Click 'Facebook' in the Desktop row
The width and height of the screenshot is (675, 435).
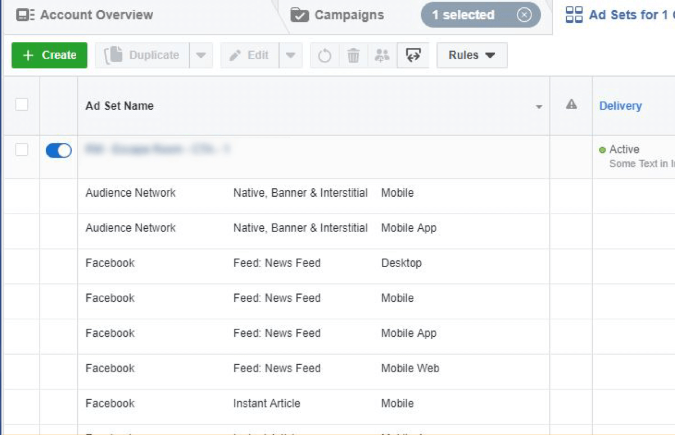110,263
